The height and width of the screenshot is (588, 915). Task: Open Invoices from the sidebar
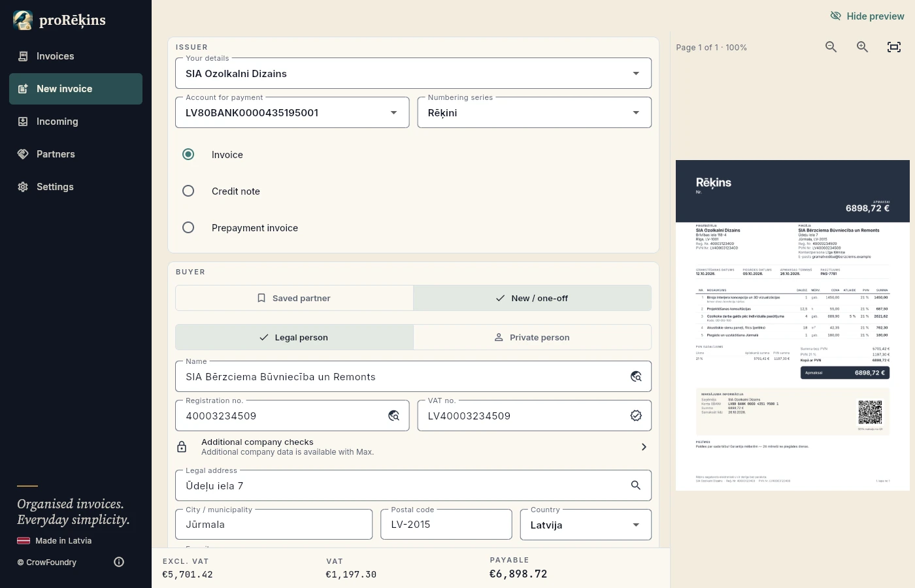(x=76, y=56)
